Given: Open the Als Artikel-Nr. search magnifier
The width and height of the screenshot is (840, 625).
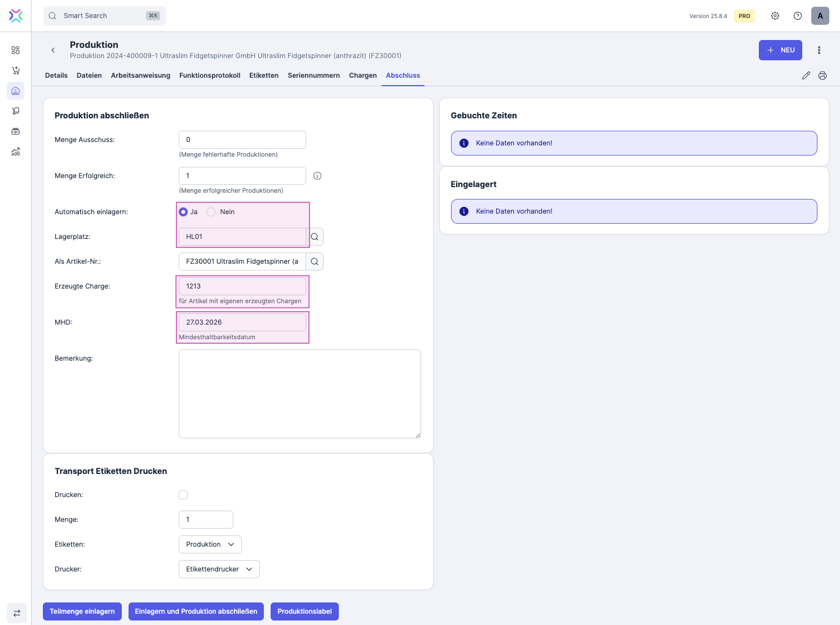Looking at the screenshot, I should point(315,261).
